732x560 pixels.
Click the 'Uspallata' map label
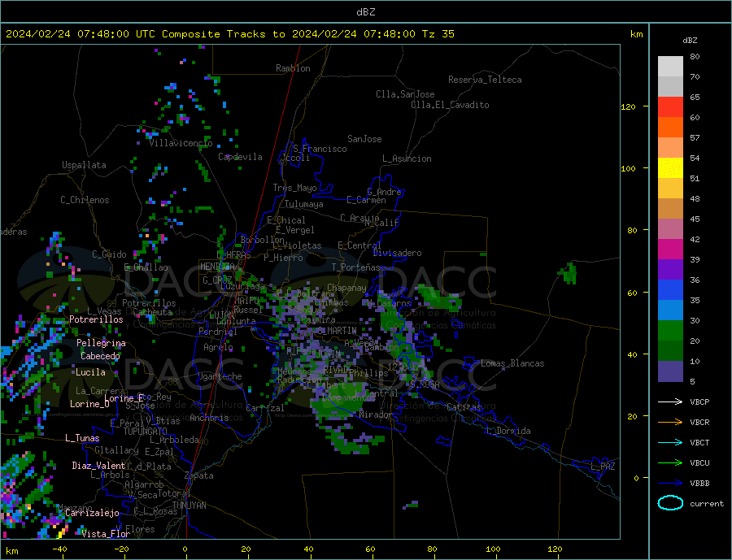pyautogui.click(x=84, y=165)
